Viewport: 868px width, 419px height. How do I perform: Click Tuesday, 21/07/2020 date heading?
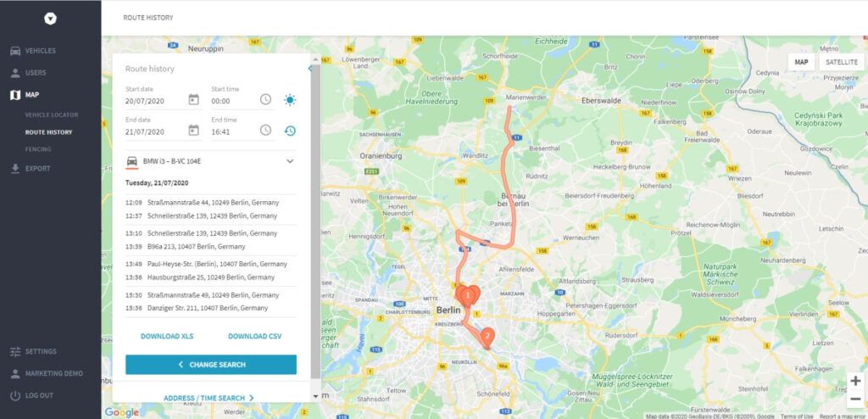(x=156, y=182)
